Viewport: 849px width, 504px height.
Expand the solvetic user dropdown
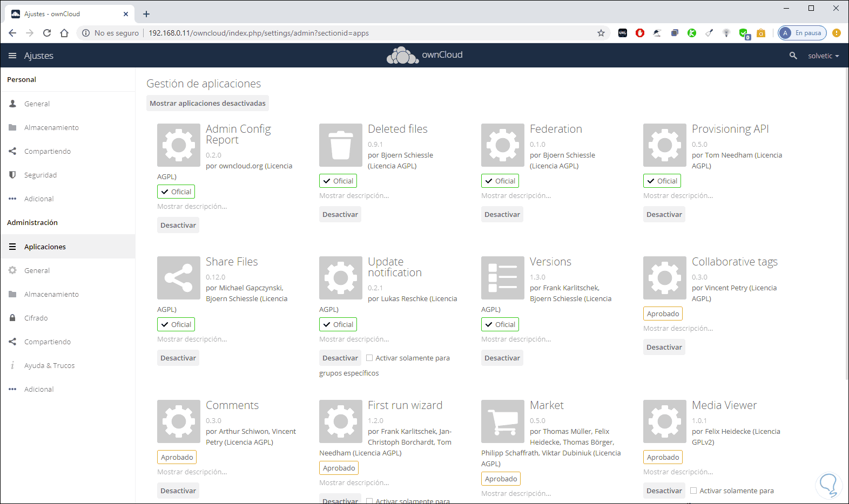click(823, 56)
